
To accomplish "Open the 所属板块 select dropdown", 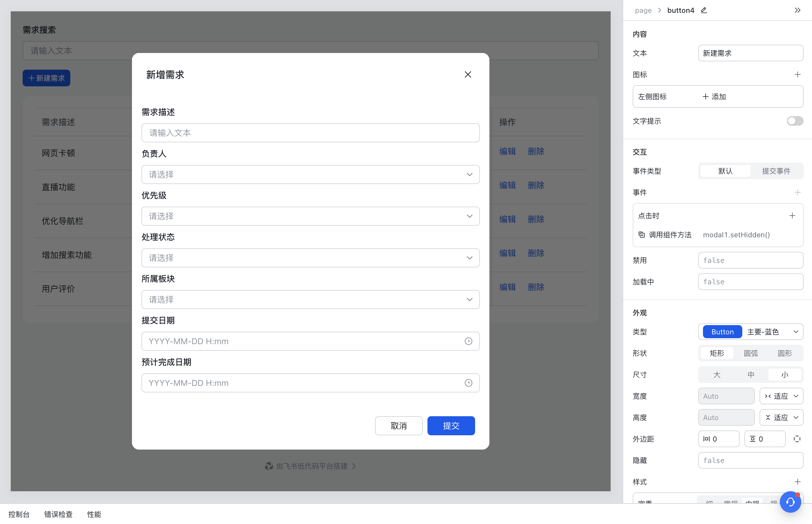I will tap(310, 300).
